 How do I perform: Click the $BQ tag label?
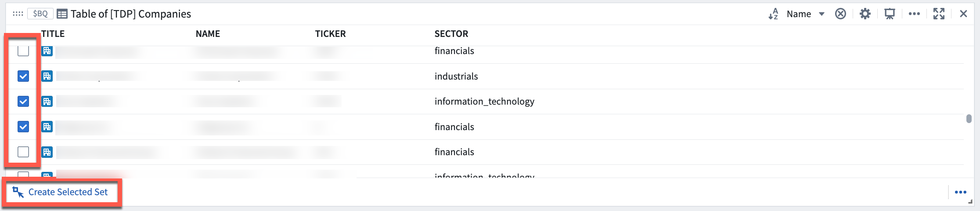tap(40, 14)
